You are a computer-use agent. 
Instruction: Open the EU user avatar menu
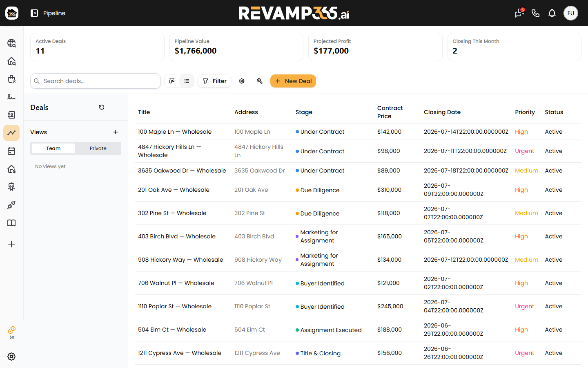pos(571,13)
